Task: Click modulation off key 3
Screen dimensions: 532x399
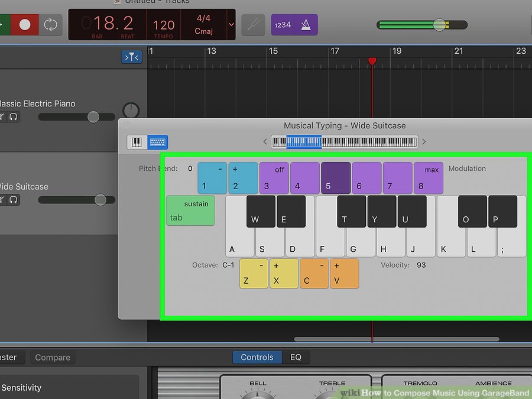Action: [x=274, y=178]
